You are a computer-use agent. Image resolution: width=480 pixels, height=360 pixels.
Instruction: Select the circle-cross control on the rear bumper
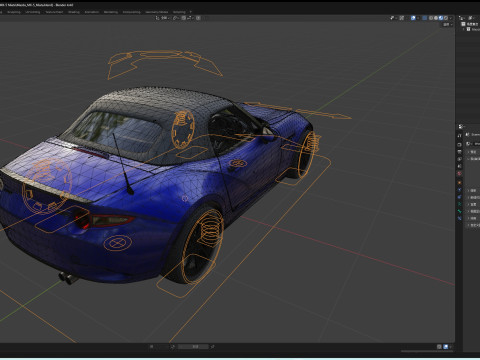[117, 243]
